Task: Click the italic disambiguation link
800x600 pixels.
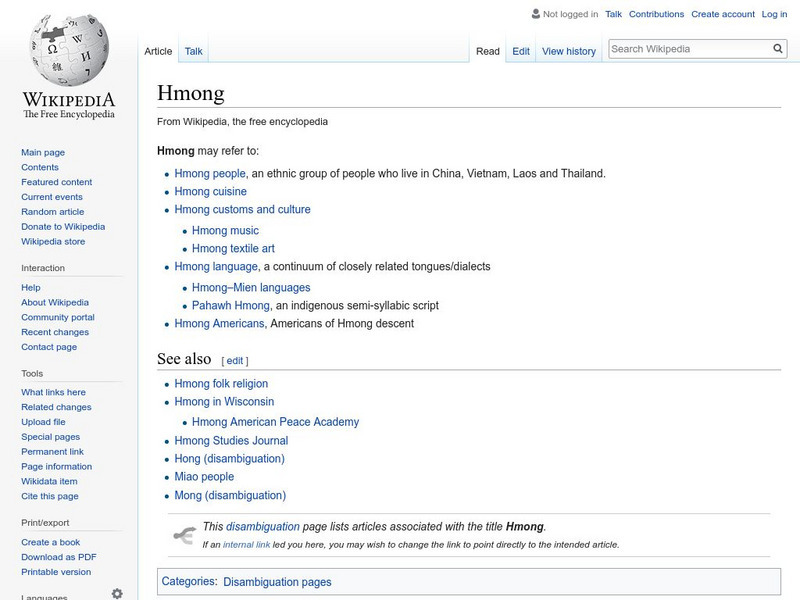Action: (263, 527)
